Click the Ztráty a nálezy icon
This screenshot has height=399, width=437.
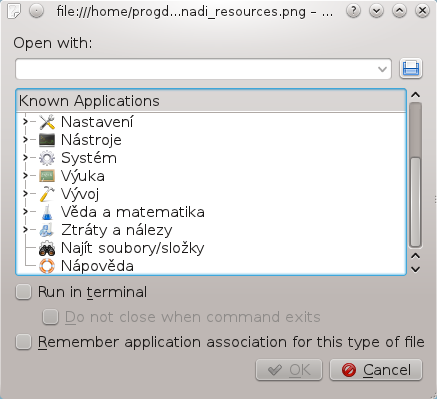[x=47, y=230]
